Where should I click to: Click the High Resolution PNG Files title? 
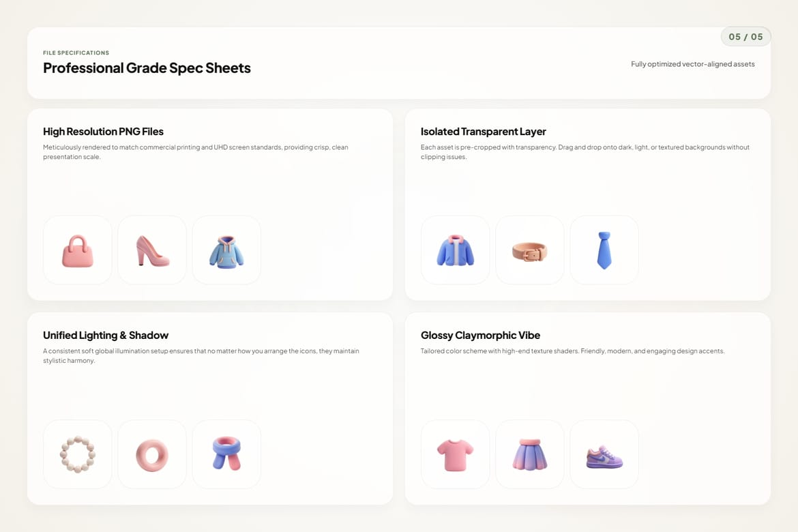tap(103, 132)
